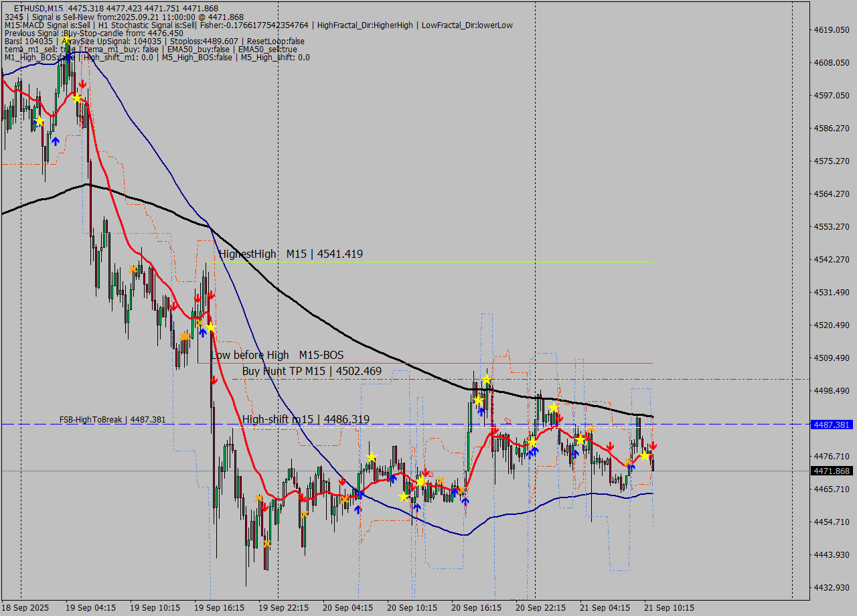This screenshot has width=857, height=616.
Task: Select the yellow star marker near the 18 Sep highs
Action: coord(39,121)
